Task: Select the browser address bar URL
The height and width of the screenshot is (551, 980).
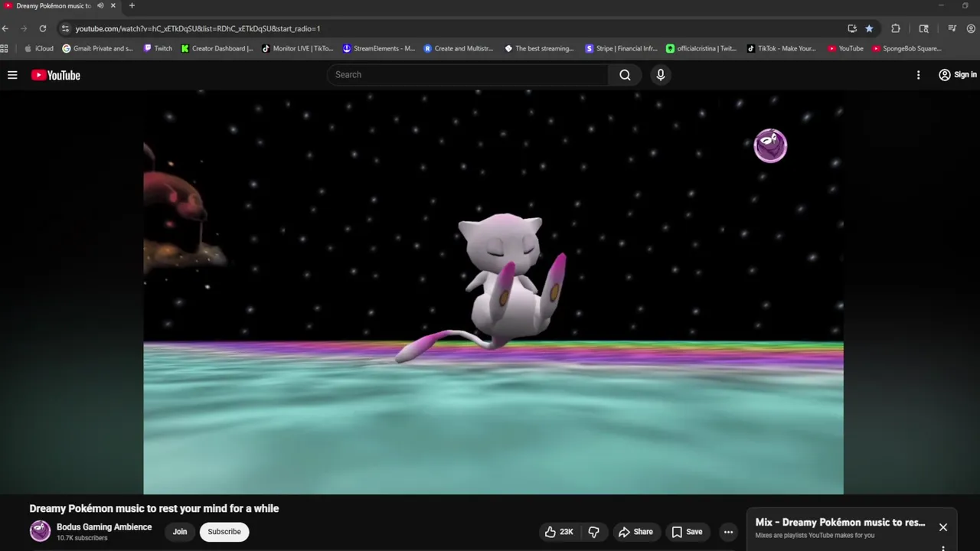Action: (198, 28)
